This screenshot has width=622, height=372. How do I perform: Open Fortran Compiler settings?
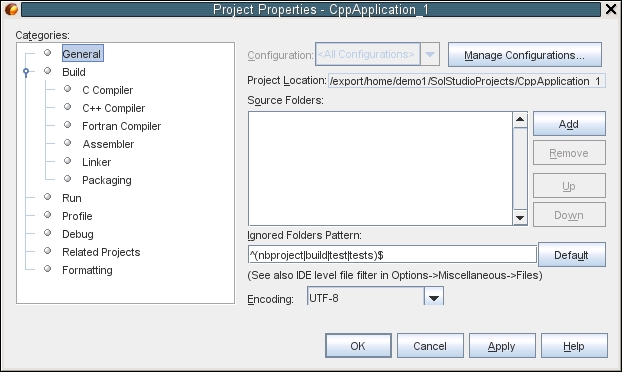coord(121,126)
